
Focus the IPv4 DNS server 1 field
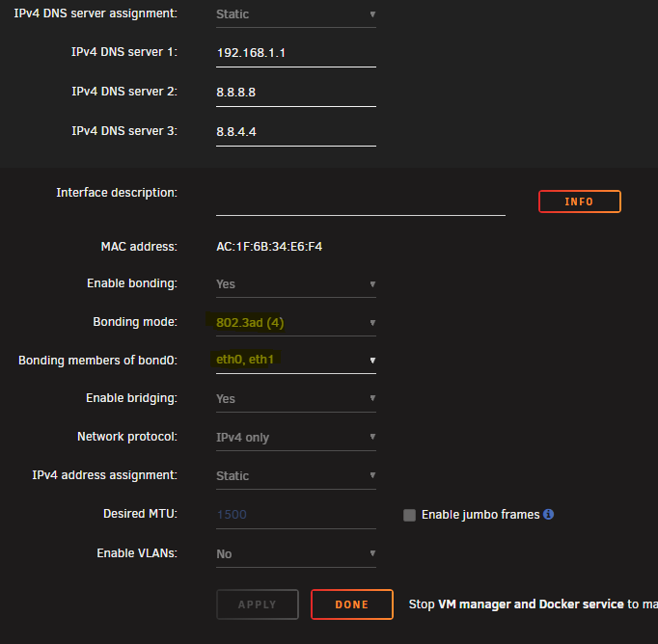(x=296, y=54)
